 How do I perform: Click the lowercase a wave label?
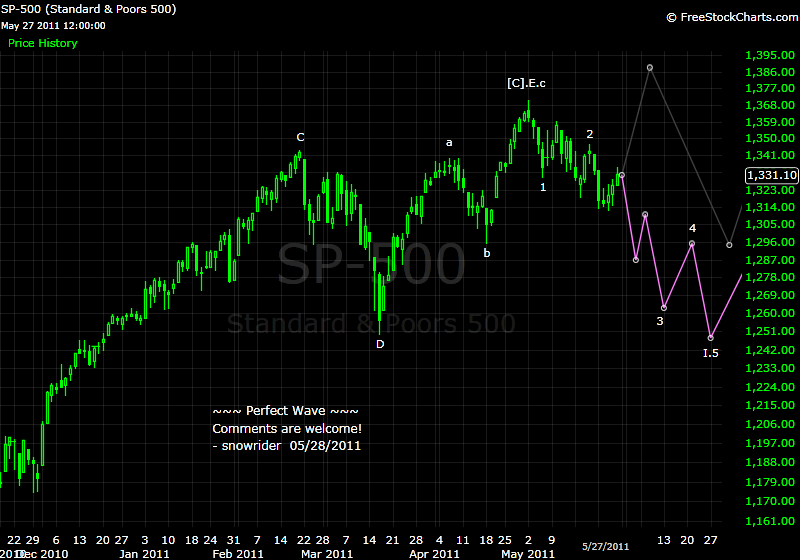[x=449, y=143]
